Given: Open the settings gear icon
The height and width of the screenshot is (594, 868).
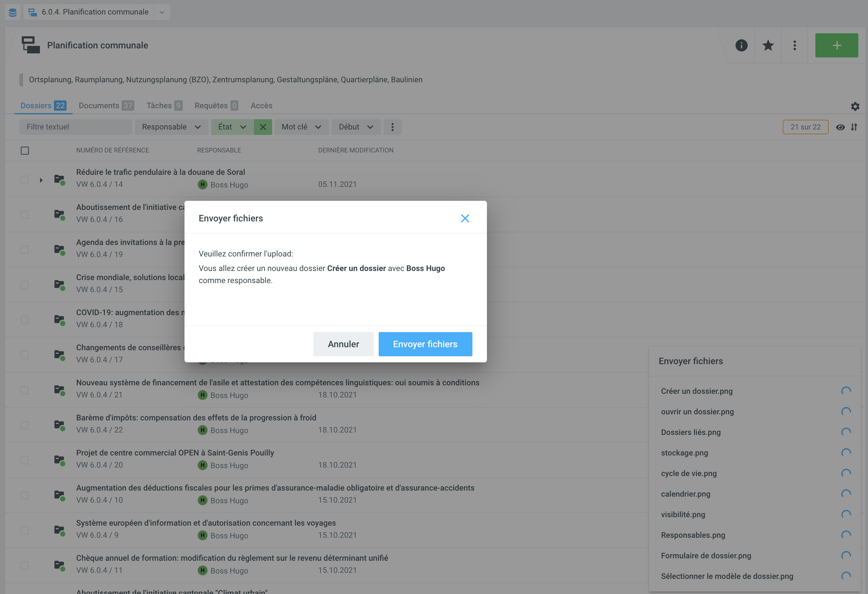Looking at the screenshot, I should 855,106.
